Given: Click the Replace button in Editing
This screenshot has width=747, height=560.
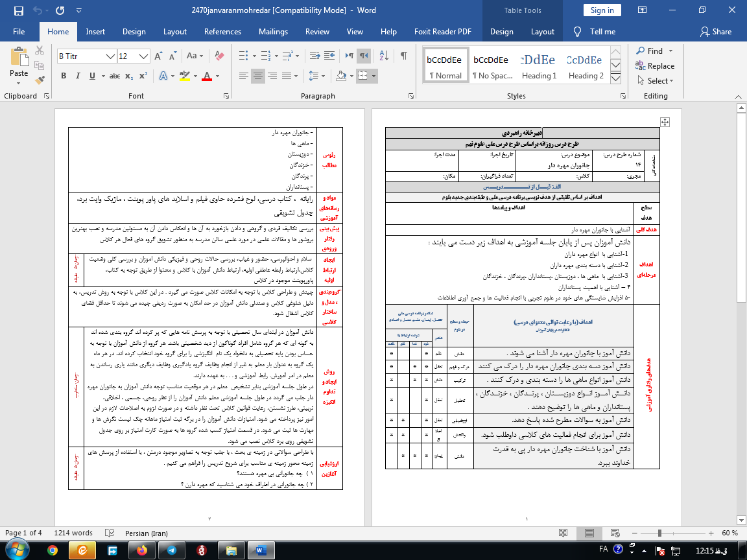Looking at the screenshot, I should point(655,65).
